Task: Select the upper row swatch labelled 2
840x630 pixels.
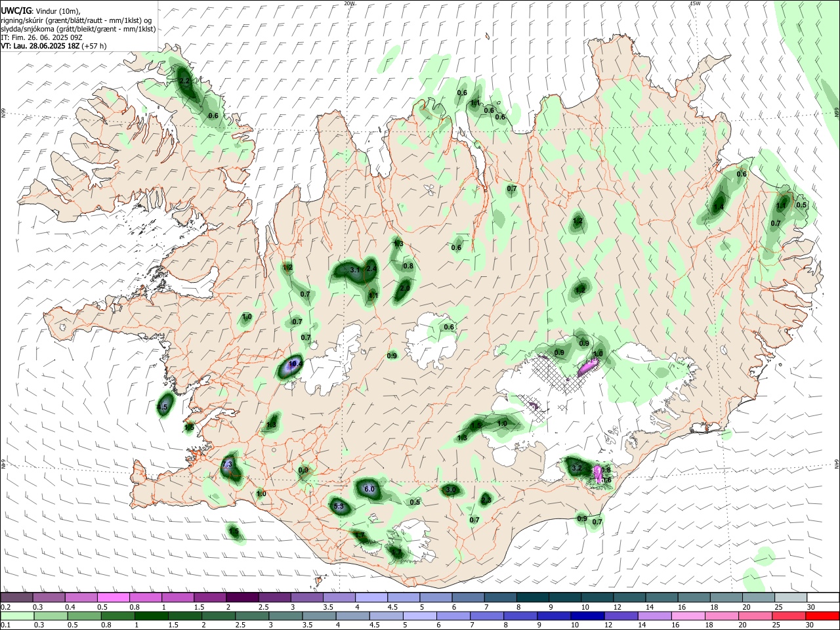Action: click(242, 598)
